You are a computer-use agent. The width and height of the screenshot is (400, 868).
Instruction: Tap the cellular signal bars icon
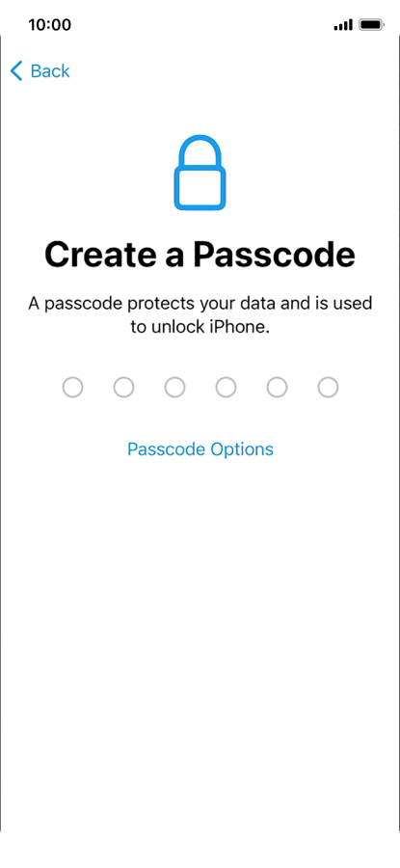tap(343, 25)
